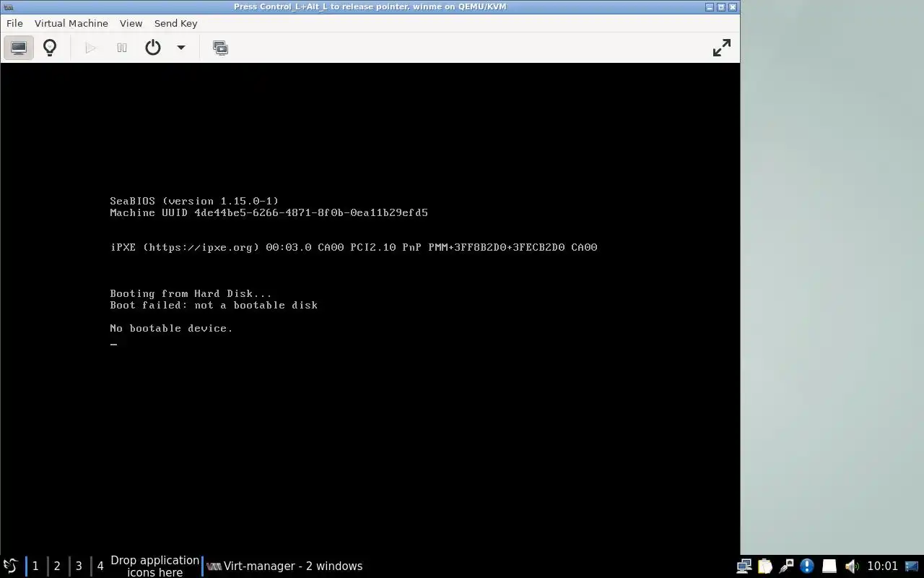Show the graphical console view
924x578 pixels.
tap(19, 48)
